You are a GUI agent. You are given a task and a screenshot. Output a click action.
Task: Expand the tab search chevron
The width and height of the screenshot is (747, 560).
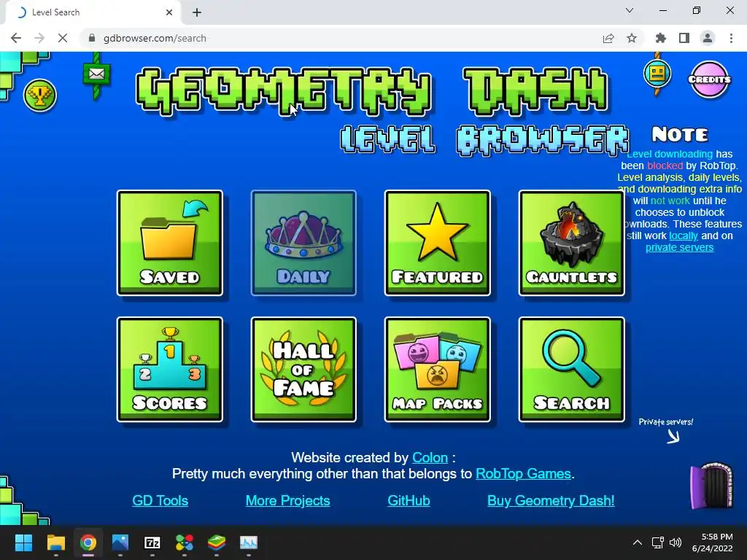[630, 10]
